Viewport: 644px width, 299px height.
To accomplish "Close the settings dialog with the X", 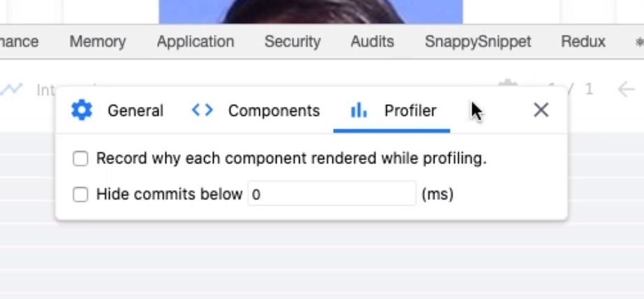I will tap(541, 110).
